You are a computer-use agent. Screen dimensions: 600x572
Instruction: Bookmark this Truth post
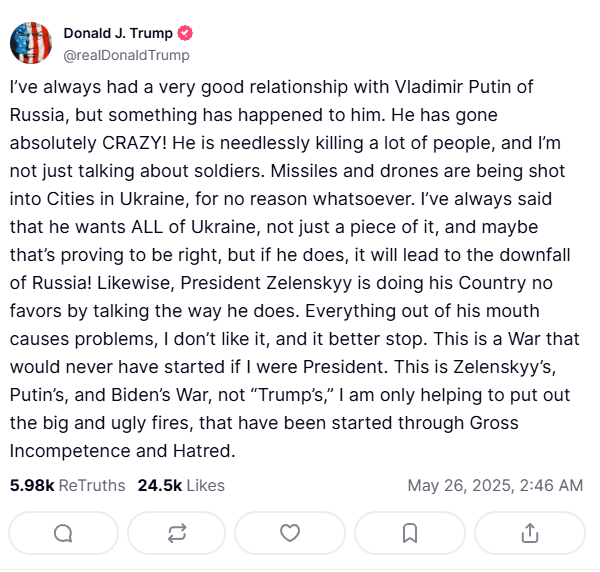pos(410,533)
